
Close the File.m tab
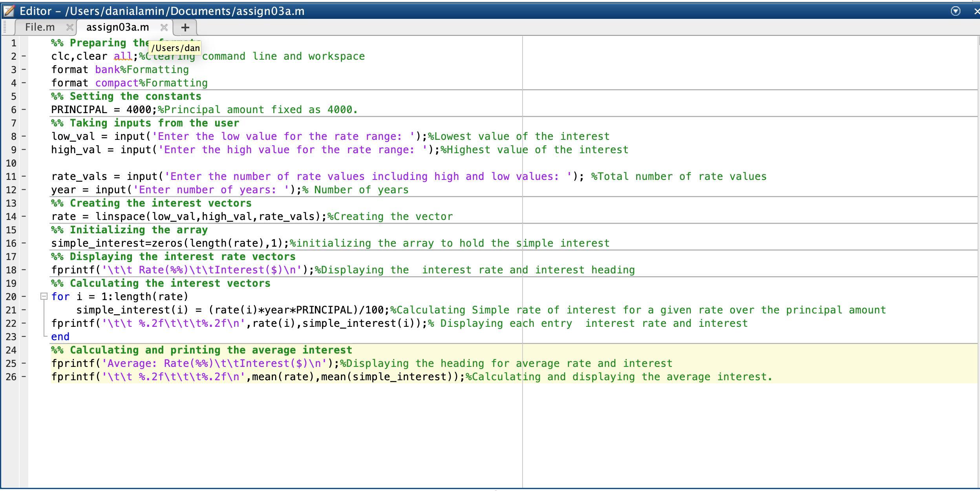tap(69, 27)
